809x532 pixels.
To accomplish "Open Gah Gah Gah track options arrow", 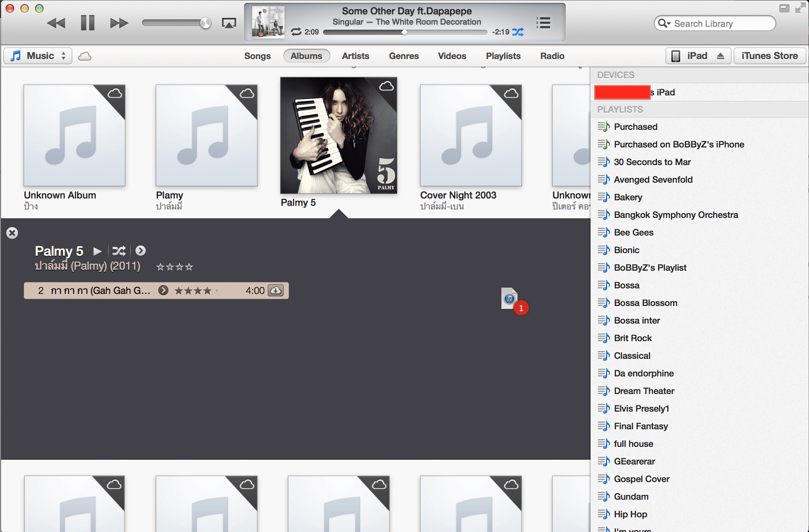I will click(x=163, y=291).
